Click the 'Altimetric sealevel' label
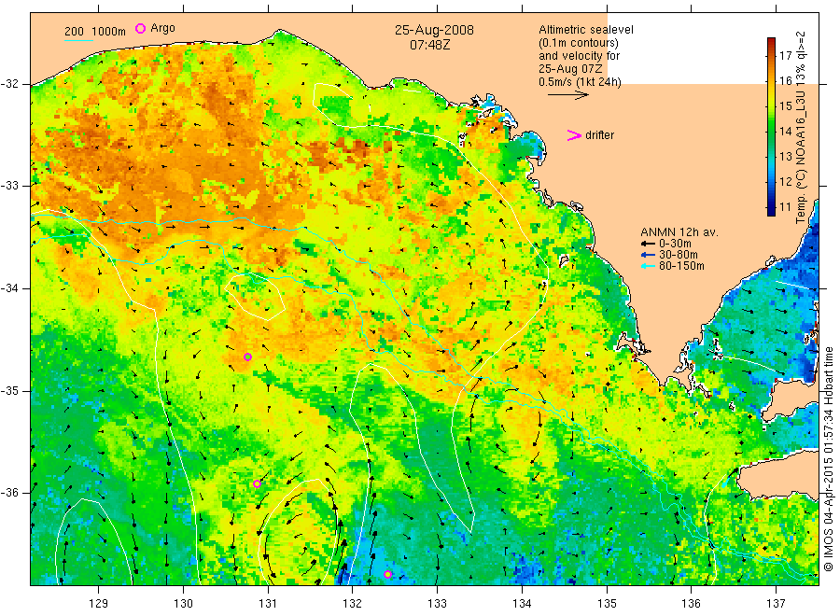840x616 pixels. [x=586, y=30]
